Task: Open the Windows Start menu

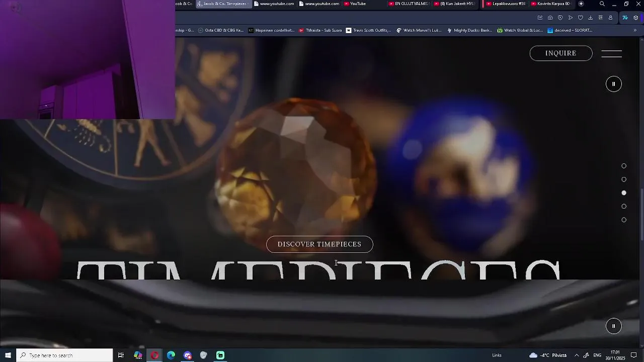Action: [8, 355]
